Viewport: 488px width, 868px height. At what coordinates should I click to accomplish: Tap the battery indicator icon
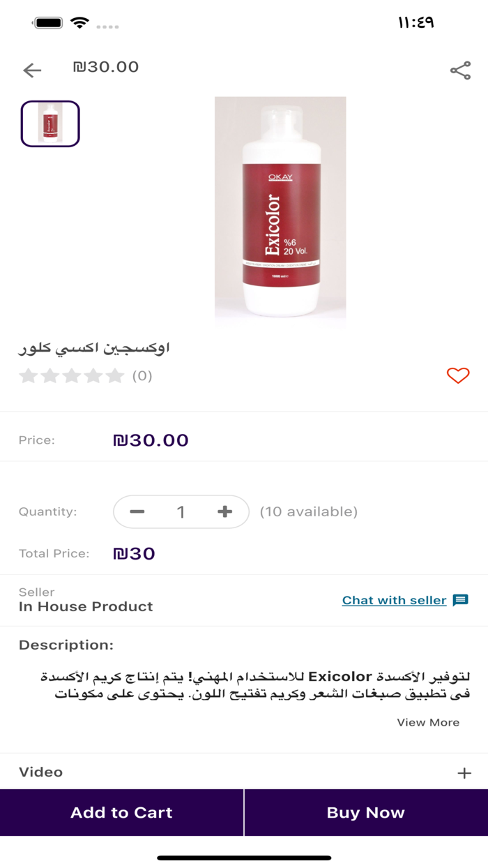point(49,22)
